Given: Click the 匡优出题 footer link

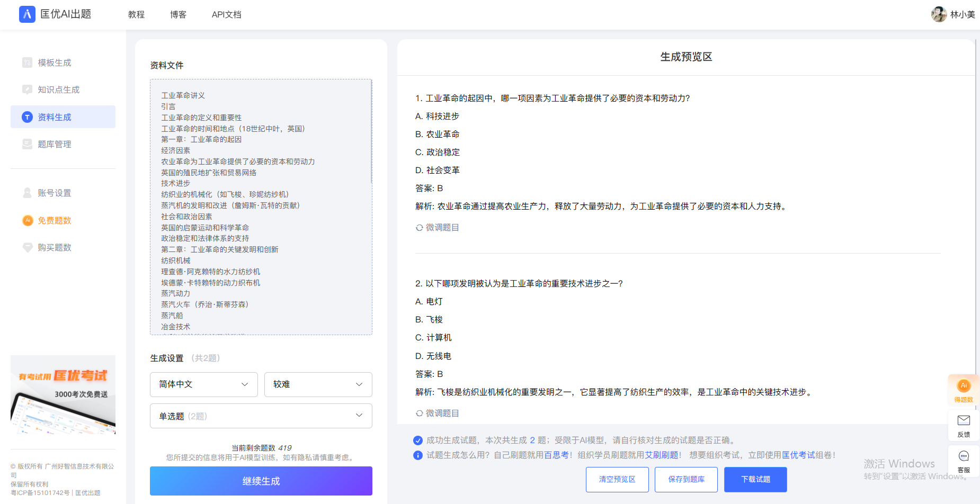Looking at the screenshot, I should point(87,493).
